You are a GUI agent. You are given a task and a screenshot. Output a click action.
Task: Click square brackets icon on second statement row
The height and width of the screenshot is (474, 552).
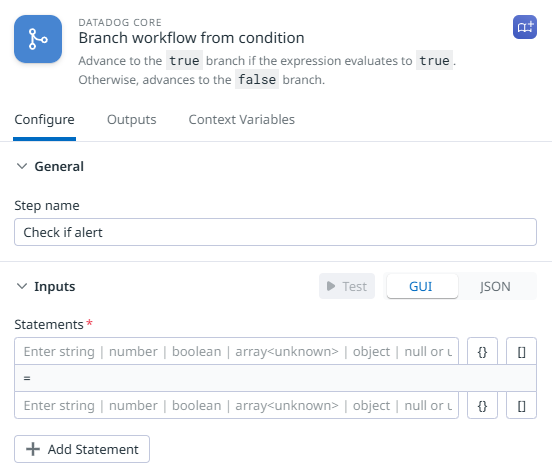tap(521, 405)
